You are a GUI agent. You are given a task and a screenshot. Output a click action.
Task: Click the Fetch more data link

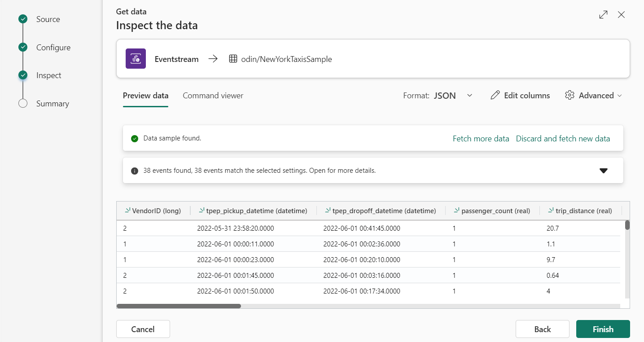(x=481, y=139)
